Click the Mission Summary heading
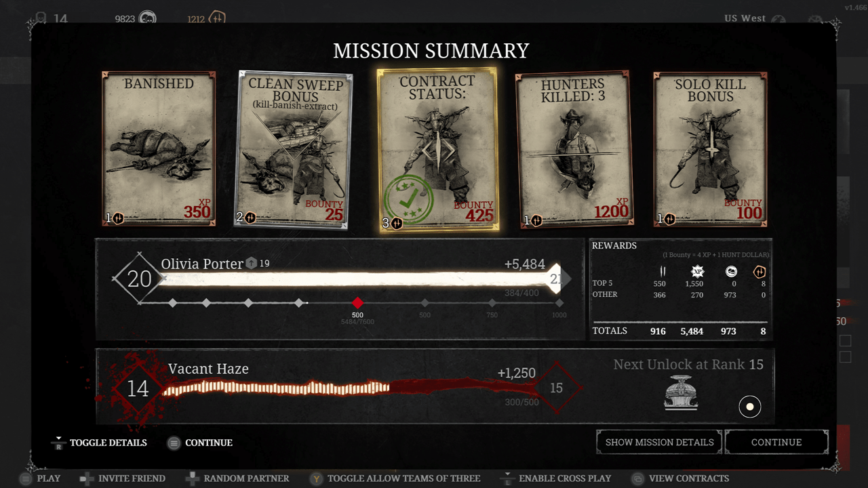 point(431,51)
